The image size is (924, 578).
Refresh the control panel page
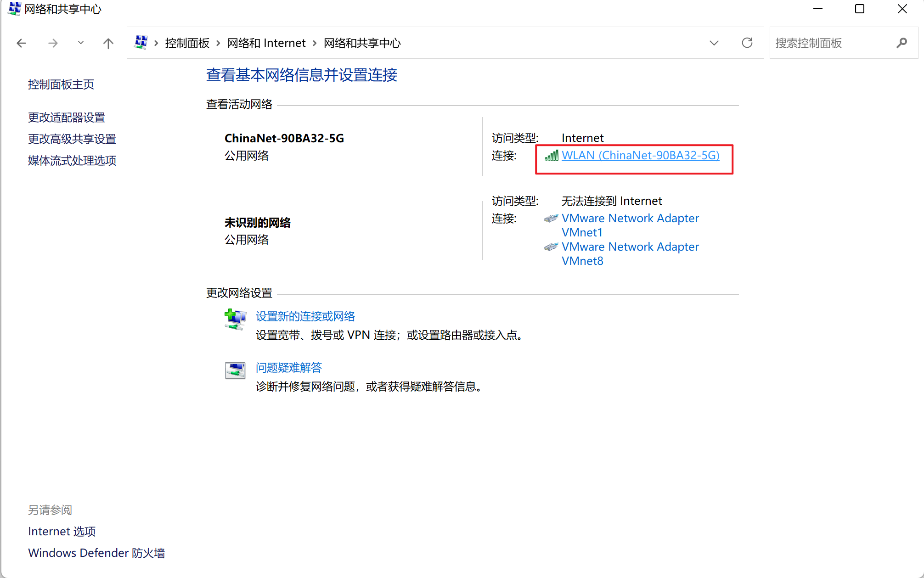(747, 43)
